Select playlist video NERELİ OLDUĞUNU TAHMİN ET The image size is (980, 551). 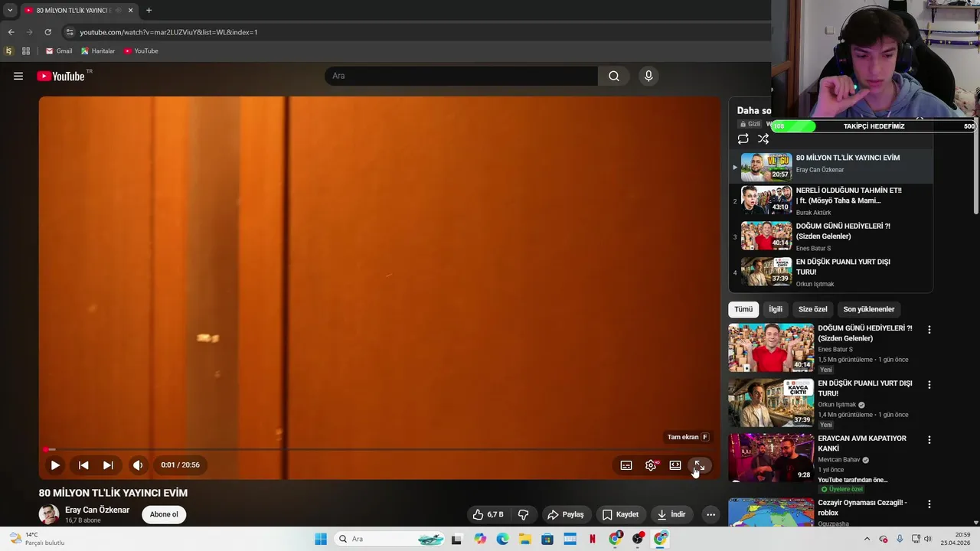coord(831,201)
